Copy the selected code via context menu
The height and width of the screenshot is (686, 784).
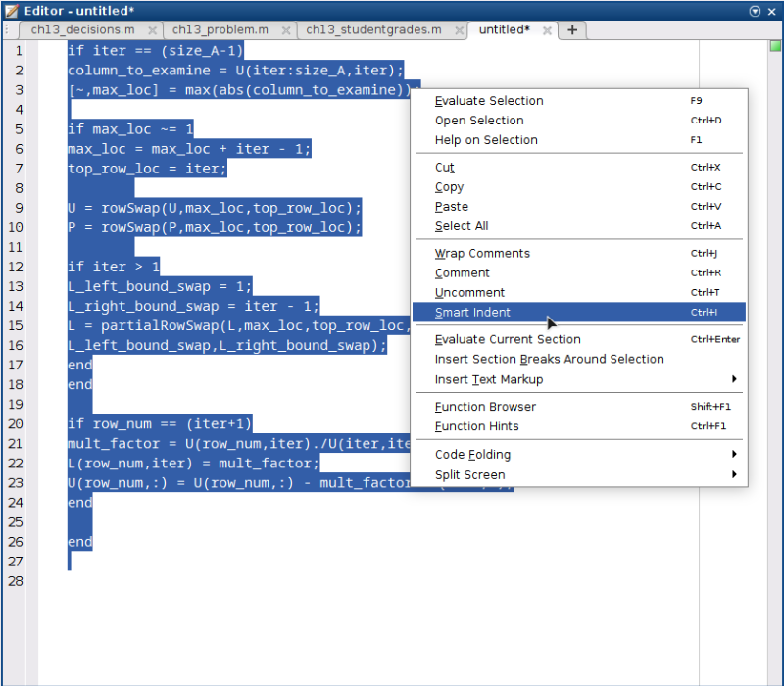pyautogui.click(x=579, y=187)
